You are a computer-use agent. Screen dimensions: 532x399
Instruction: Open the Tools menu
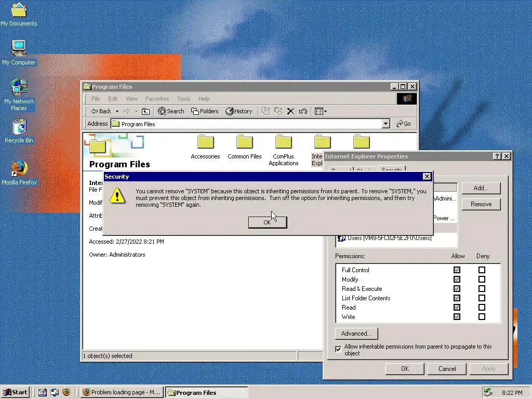[x=183, y=99]
